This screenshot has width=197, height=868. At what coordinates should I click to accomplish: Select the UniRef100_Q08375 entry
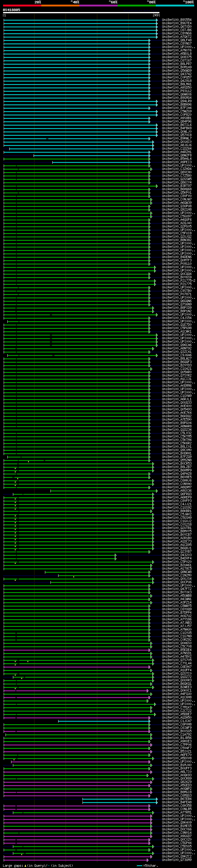[177, 57]
